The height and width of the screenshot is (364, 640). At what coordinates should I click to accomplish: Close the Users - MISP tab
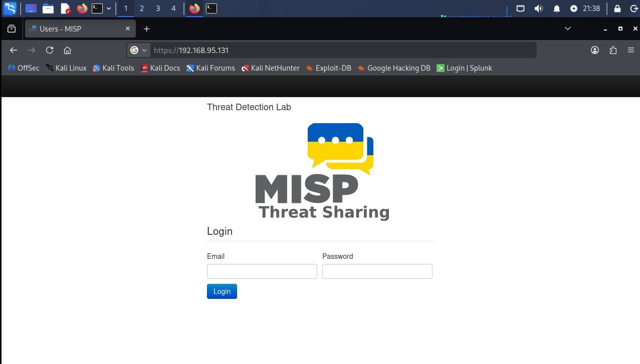(x=128, y=29)
